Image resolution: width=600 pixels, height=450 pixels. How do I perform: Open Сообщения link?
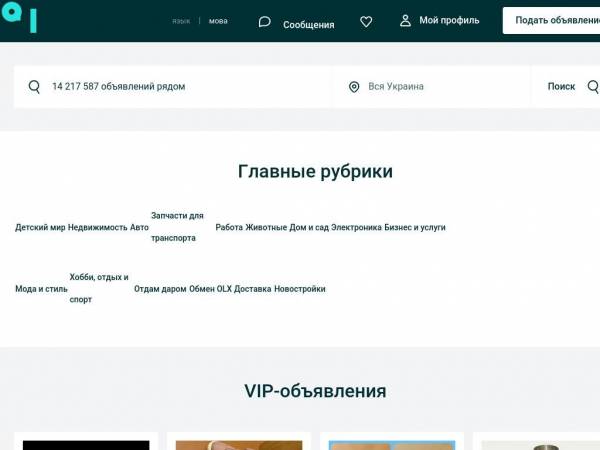pos(308,25)
